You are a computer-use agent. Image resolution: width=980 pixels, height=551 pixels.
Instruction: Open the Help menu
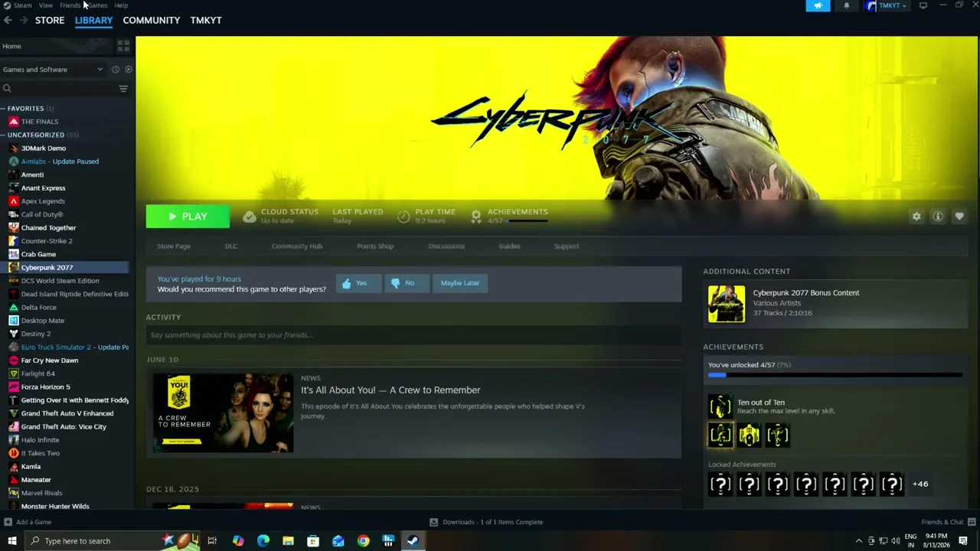coord(121,5)
